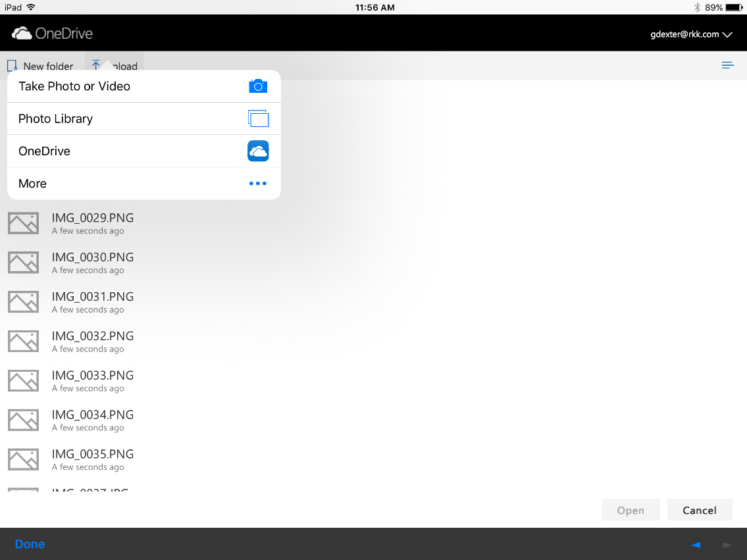Tap the three-dot More icon

pos(258,184)
